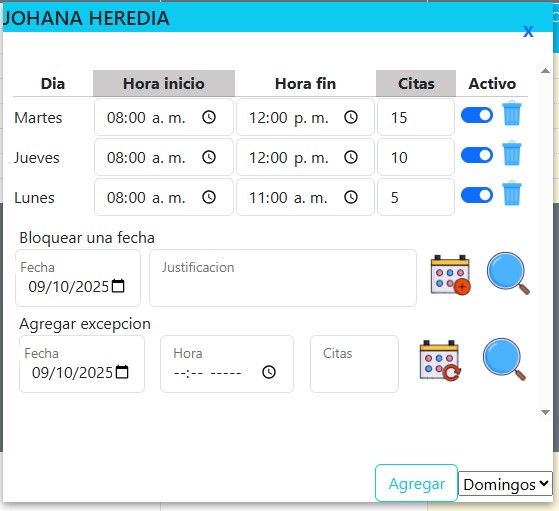Screen dimensions: 559x511
Task: Click the JOHANA HEREDIA title text
Action: [86, 18]
